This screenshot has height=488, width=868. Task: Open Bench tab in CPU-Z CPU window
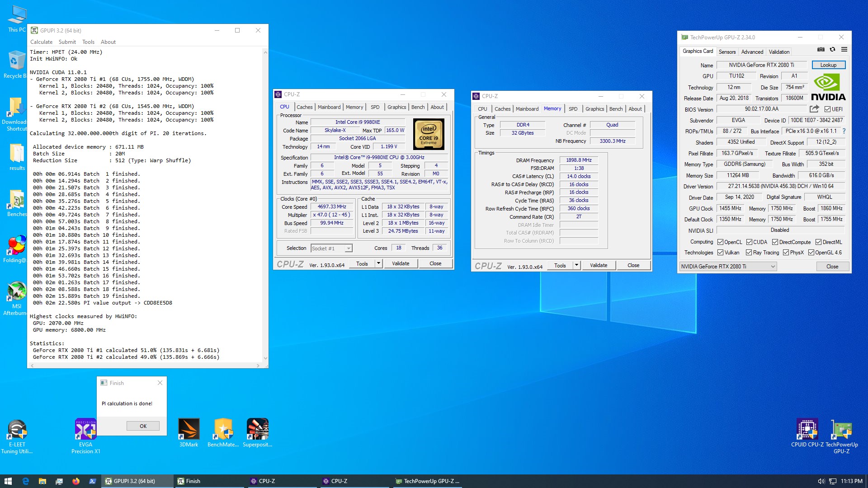[x=418, y=107]
